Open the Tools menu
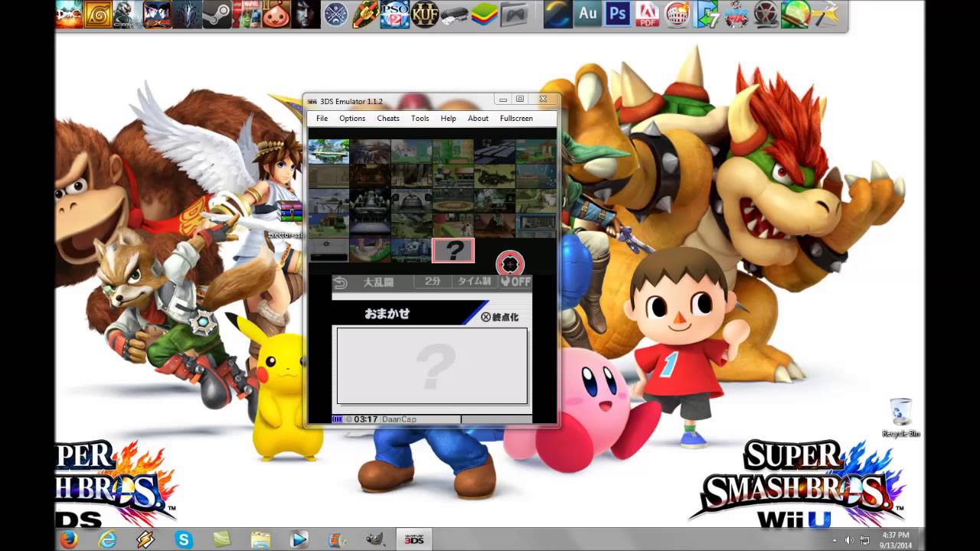Screen dimensions: 980x551 [420, 119]
